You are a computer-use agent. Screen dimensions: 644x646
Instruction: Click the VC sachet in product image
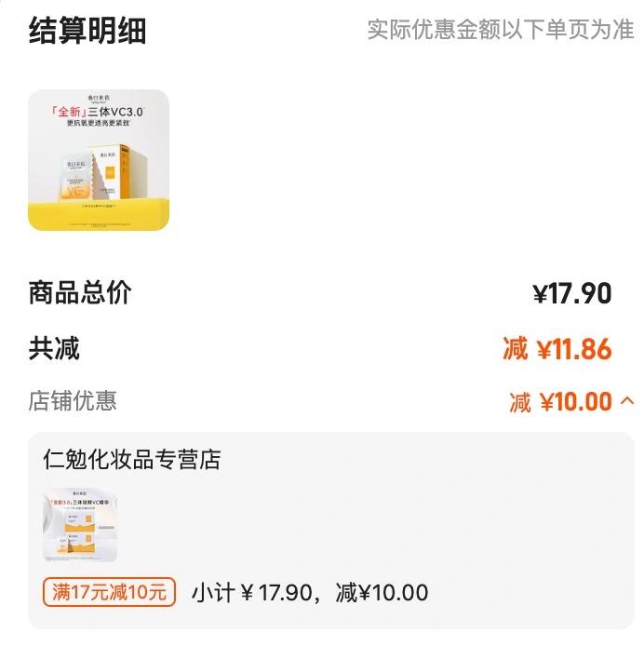(75, 178)
